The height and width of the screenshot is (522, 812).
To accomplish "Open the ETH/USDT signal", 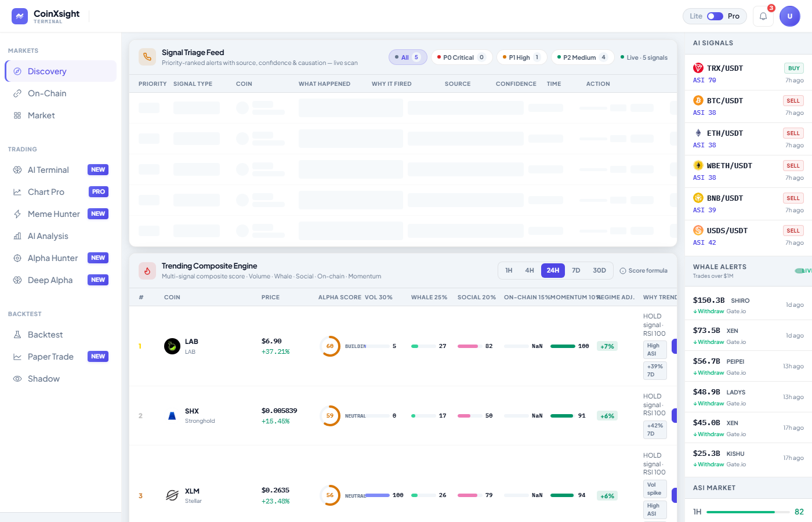I will [x=748, y=139].
